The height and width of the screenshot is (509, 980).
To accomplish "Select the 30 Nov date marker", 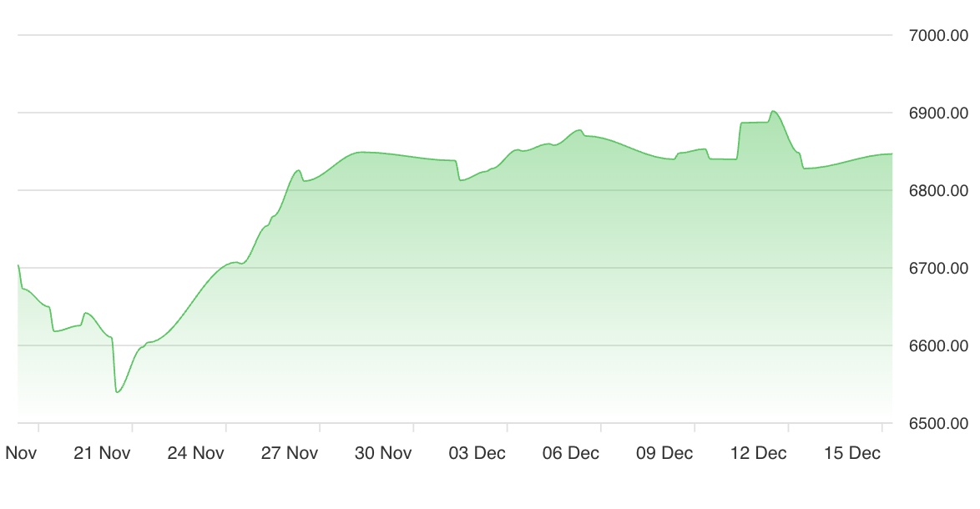I will click(x=383, y=453).
